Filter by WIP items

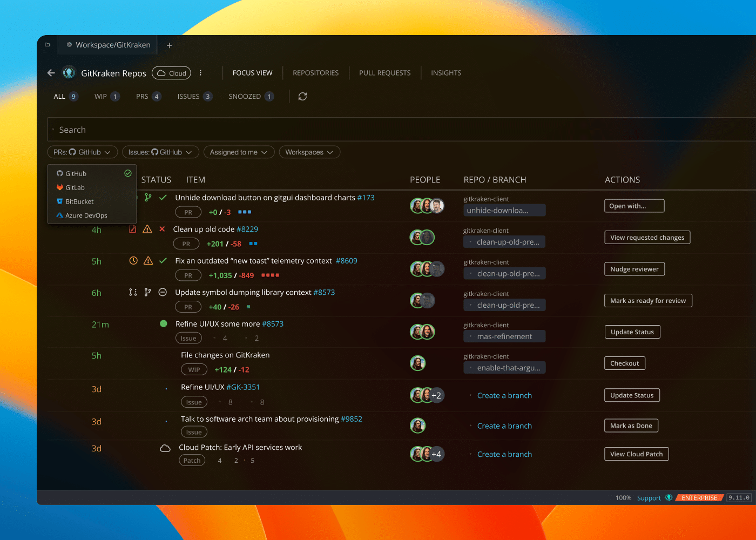click(x=107, y=96)
